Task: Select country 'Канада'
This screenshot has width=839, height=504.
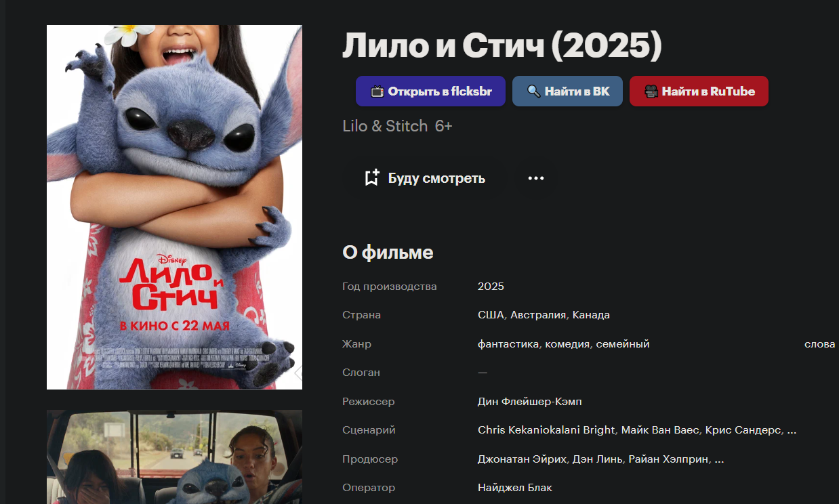Action: click(591, 315)
